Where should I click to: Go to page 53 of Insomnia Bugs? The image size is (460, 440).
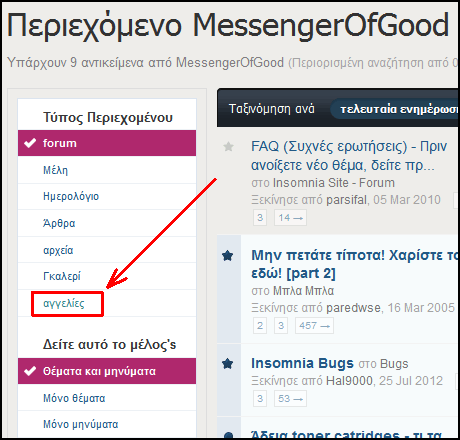[x=290, y=399]
